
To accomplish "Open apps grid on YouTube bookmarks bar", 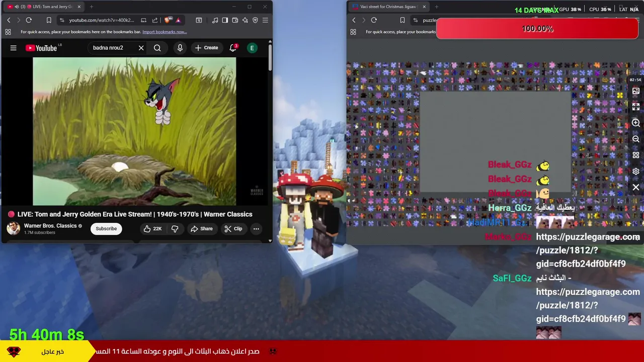I will pos(8,32).
